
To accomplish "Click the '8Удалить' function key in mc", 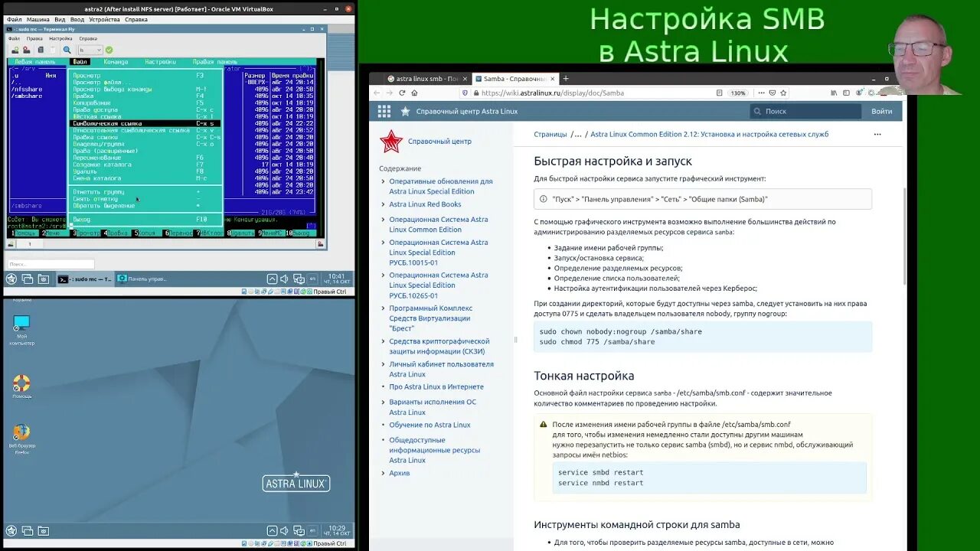I will pyautogui.click(x=241, y=233).
